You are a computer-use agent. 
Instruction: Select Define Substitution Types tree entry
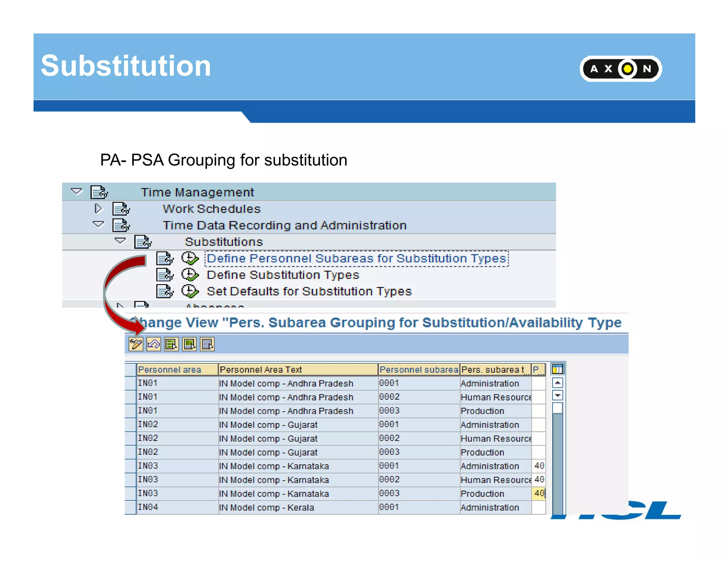click(283, 275)
